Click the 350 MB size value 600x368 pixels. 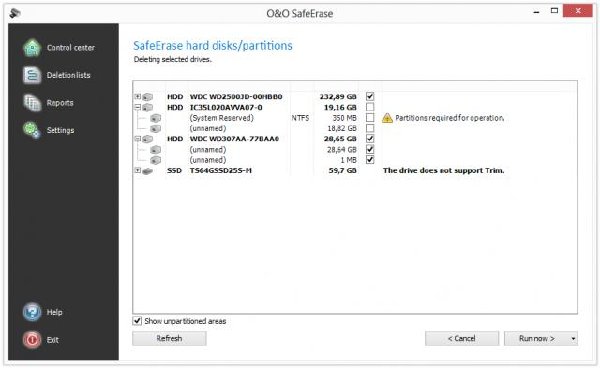tap(345, 118)
